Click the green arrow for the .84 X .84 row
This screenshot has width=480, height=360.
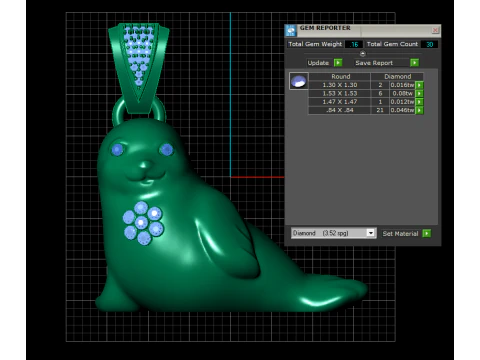(419, 110)
